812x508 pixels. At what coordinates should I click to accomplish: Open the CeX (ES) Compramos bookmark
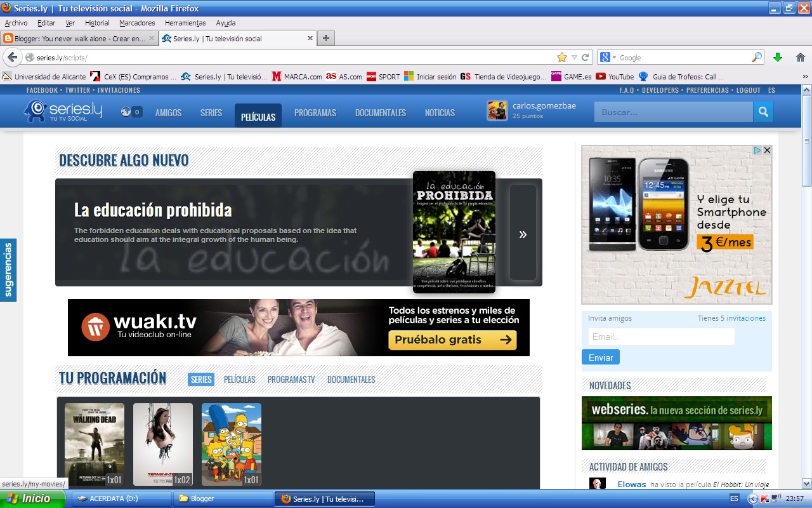coord(133,76)
